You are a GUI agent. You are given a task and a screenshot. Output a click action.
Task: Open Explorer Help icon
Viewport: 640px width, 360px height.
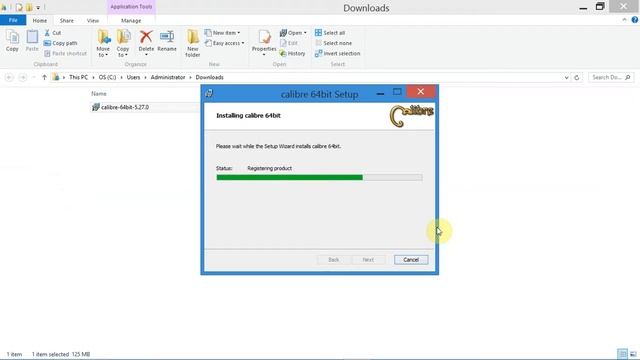pos(635,20)
